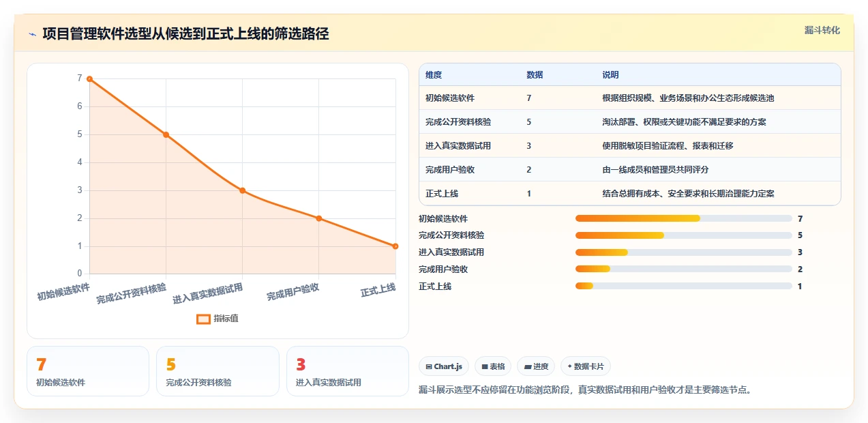Click description 使用脱敏项目验证流程、报表和迁移
The image size is (868, 423).
(x=668, y=146)
